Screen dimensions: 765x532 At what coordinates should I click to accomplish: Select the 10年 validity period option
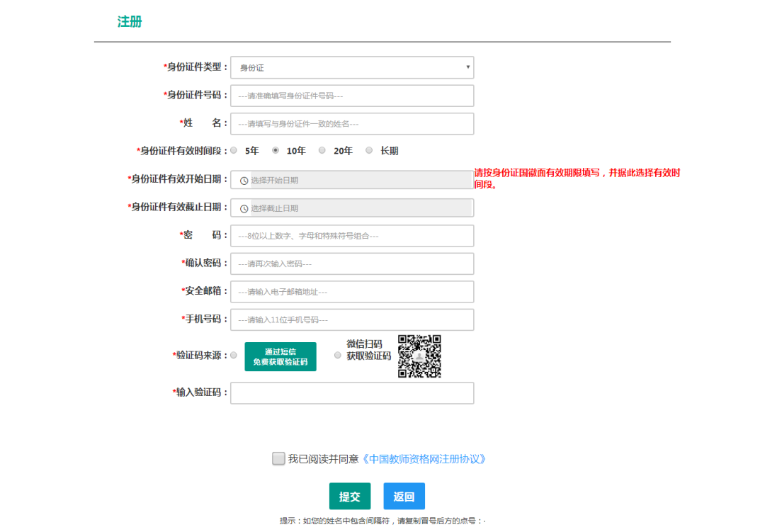click(x=276, y=150)
